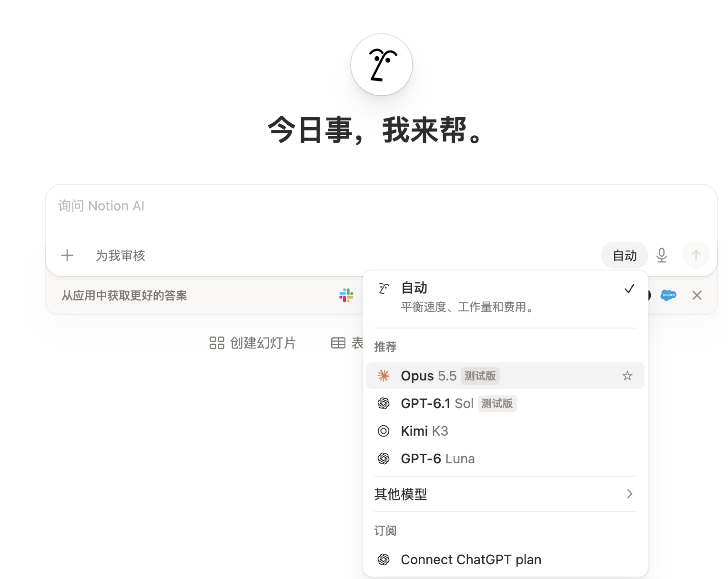Screen dimensions: 728x579
Task: Click the 为我审核 button
Action: 120,256
